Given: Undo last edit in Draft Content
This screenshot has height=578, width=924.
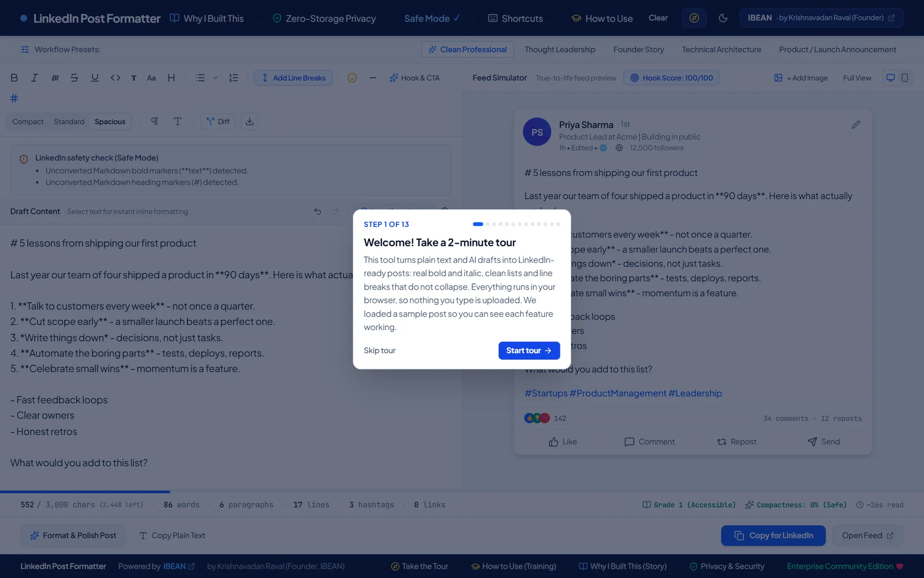Looking at the screenshot, I should 318,211.
